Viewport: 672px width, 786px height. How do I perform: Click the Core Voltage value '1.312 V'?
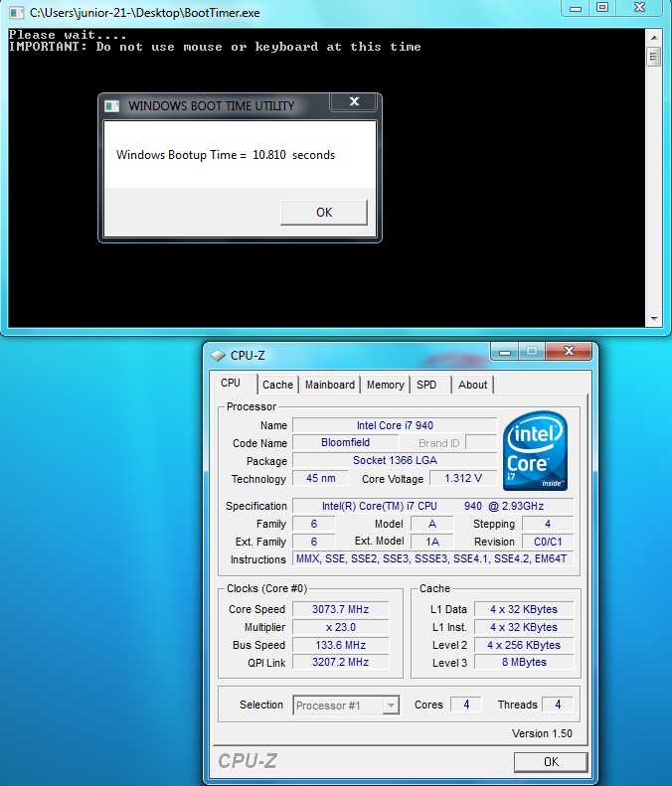tap(463, 478)
